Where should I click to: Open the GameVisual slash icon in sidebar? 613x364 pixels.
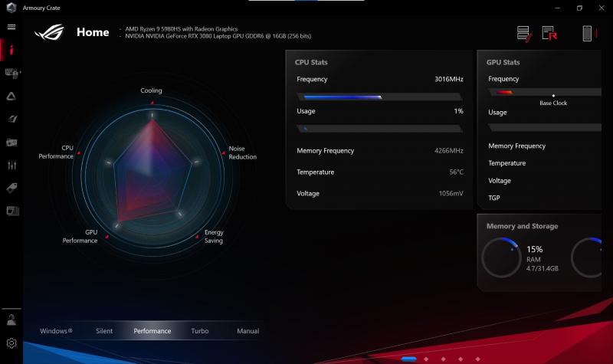pyautogui.click(x=11, y=119)
